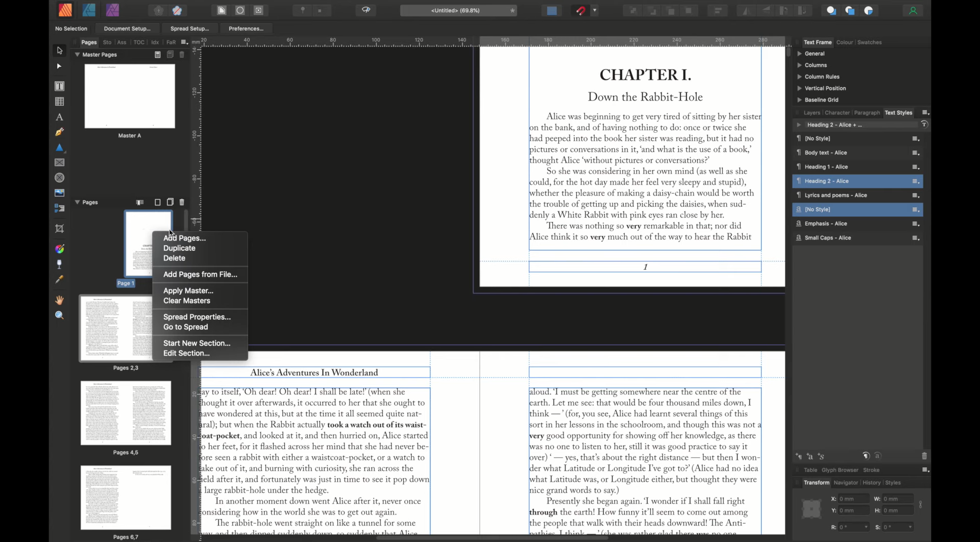
Task: Expand the General section
Action: coord(799,54)
